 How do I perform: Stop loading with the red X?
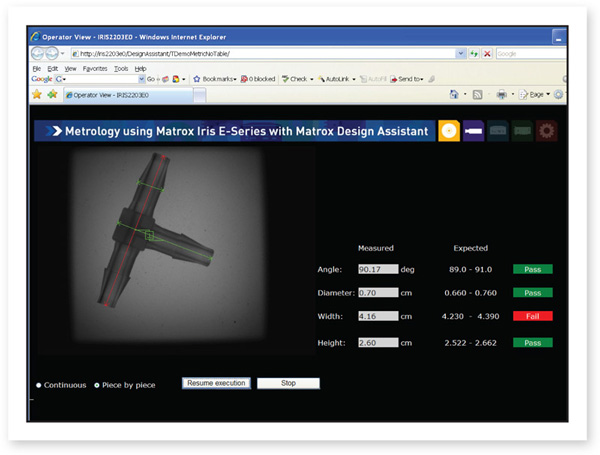[x=487, y=54]
